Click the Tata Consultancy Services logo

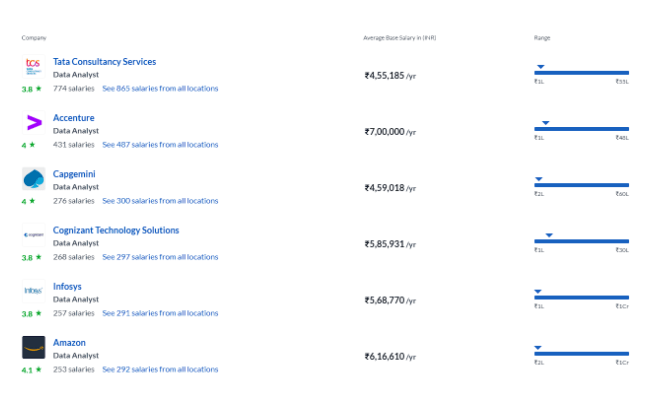[x=33, y=67]
